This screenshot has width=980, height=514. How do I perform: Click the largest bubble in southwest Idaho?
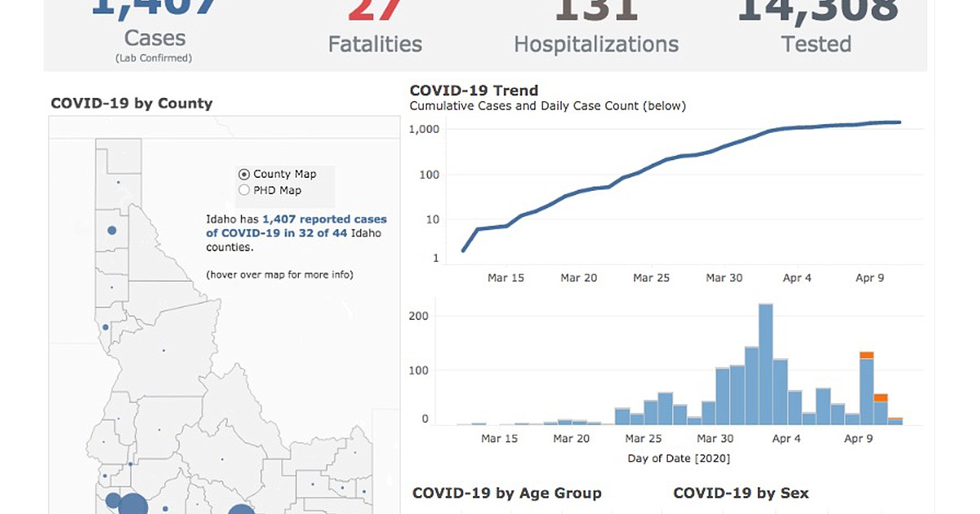[x=132, y=503]
